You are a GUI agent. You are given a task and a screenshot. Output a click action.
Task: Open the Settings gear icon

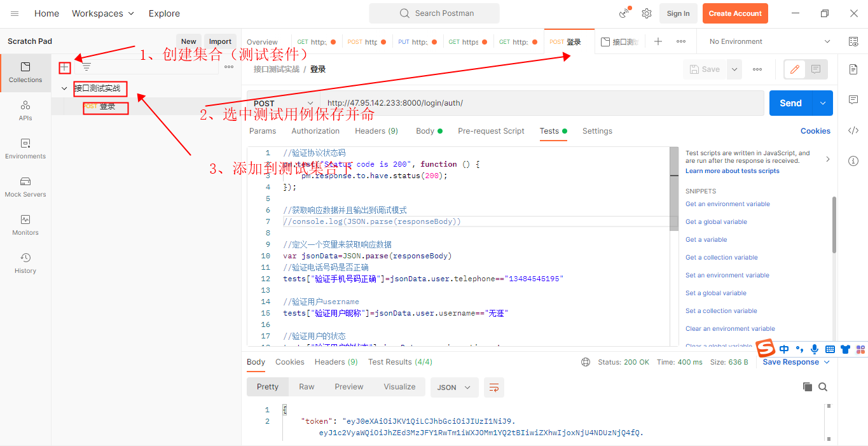click(647, 13)
